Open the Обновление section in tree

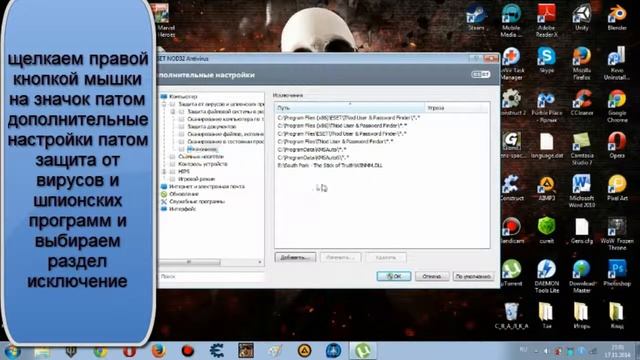(184, 194)
